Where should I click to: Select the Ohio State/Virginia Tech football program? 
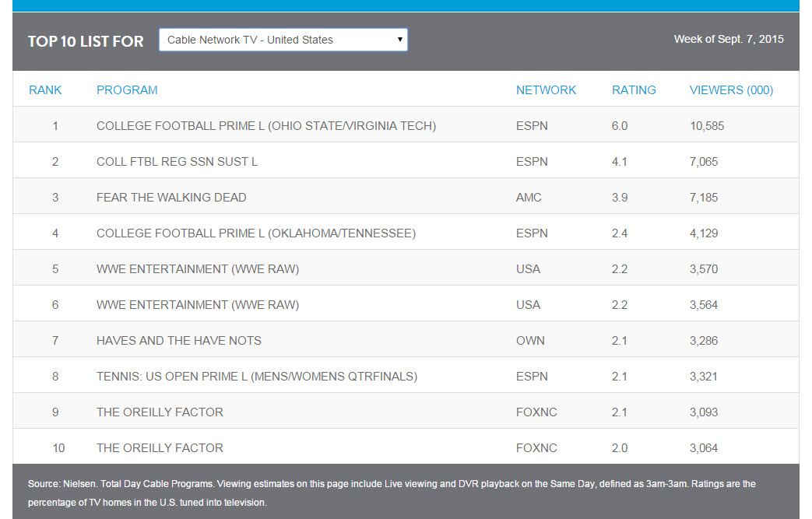pyautogui.click(x=266, y=126)
